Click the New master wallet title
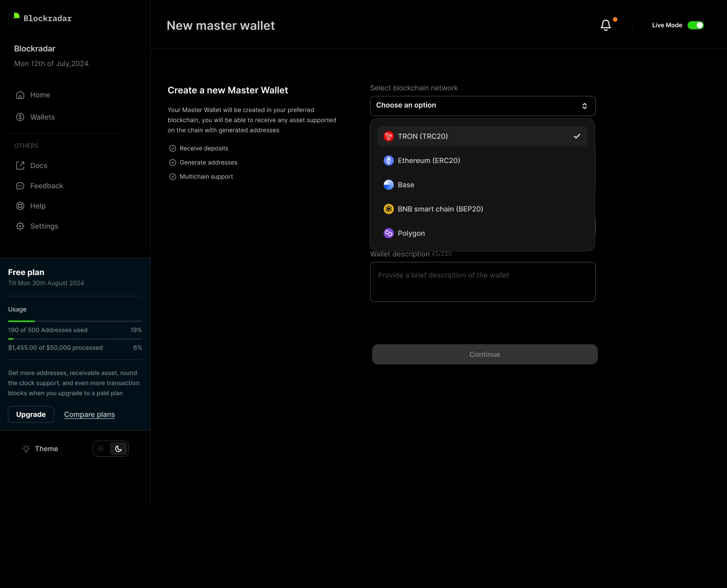The width and height of the screenshot is (727, 588). (x=221, y=26)
